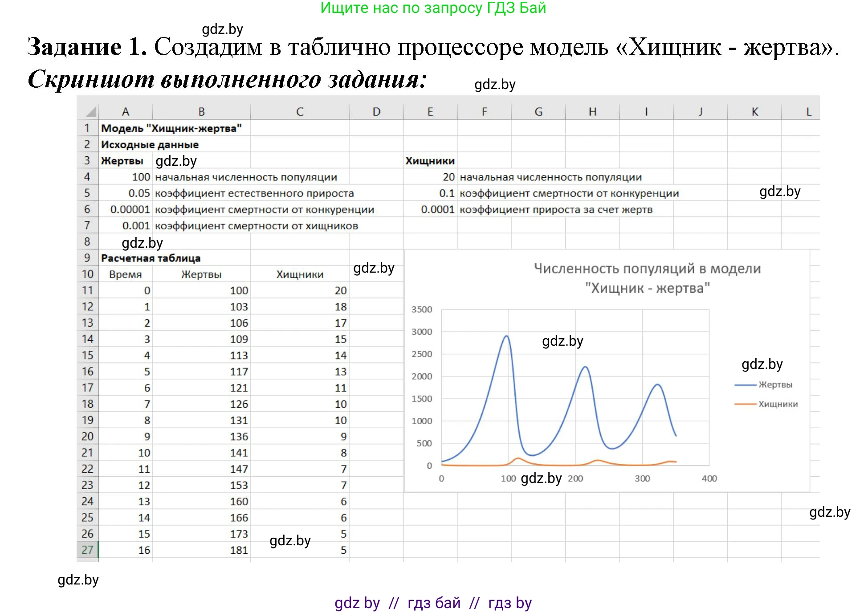The height and width of the screenshot is (613, 868).
Task: Select cell with value 0.00001
Action: coord(126,209)
